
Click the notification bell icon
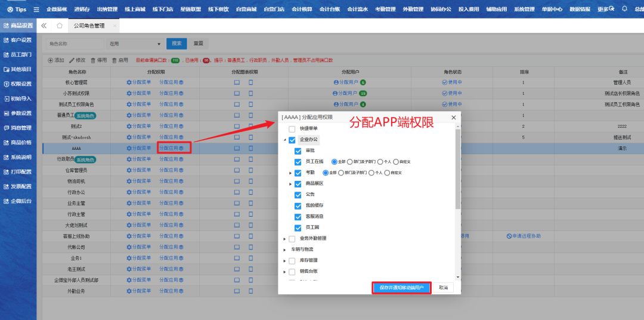(624, 9)
